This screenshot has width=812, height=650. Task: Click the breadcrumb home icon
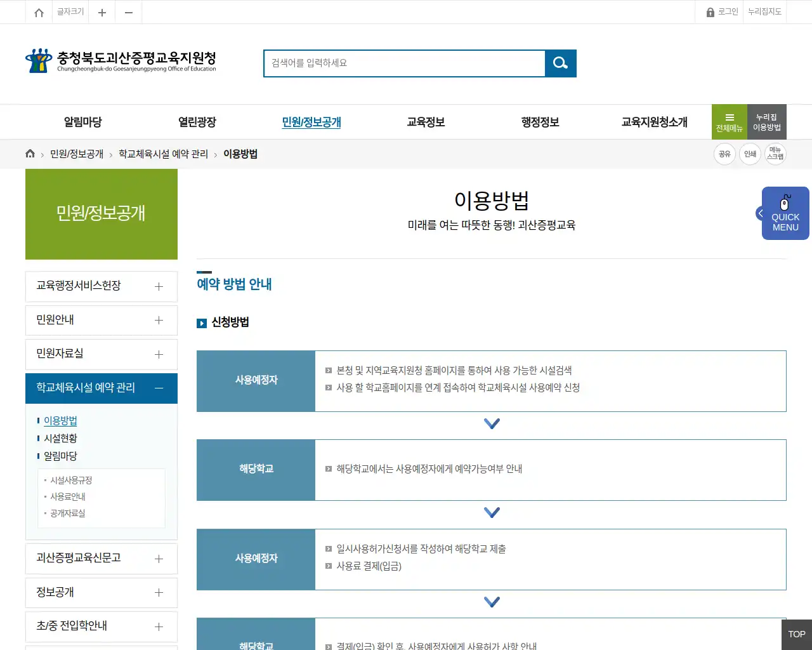tap(30, 154)
